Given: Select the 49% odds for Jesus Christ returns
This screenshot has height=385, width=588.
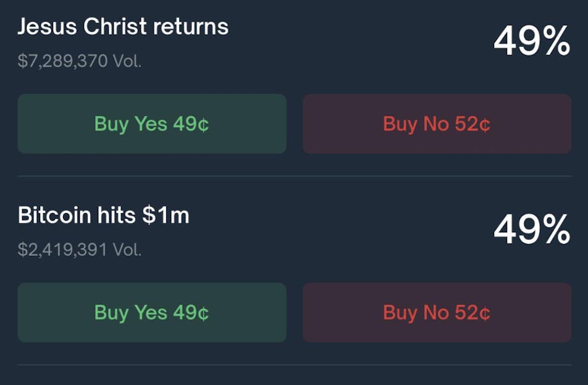Looking at the screenshot, I should tap(531, 42).
